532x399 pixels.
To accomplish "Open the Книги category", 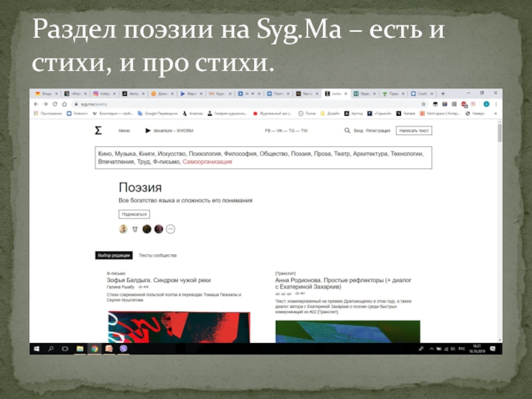I will pyautogui.click(x=147, y=154).
